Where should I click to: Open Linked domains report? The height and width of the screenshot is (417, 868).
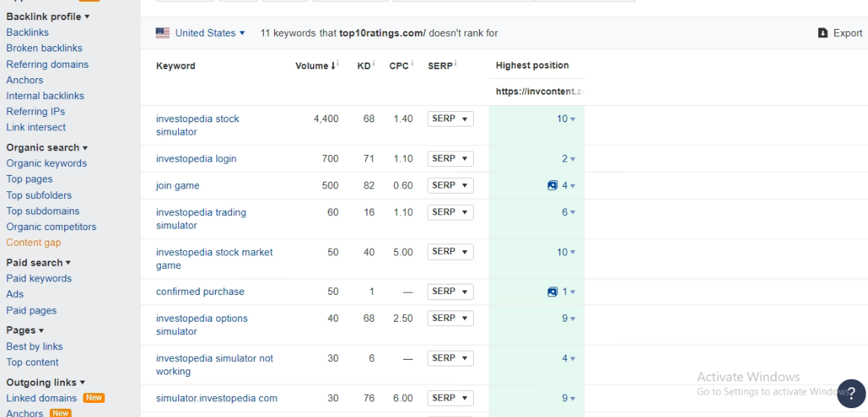[x=42, y=398]
